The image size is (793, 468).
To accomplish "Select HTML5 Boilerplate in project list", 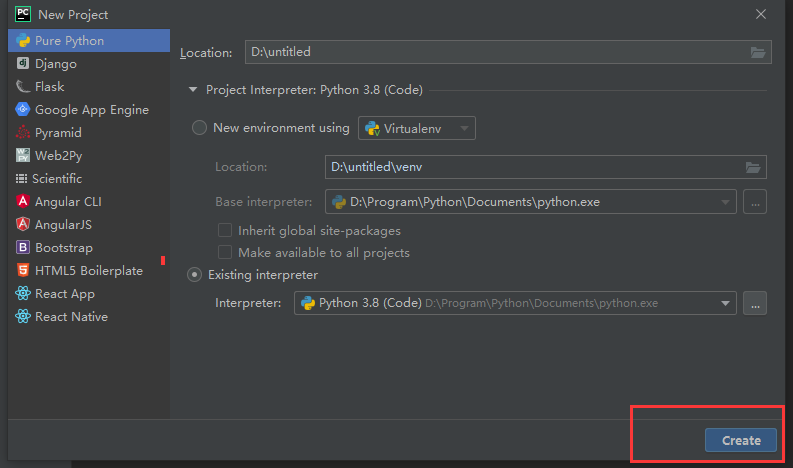I will tap(89, 270).
